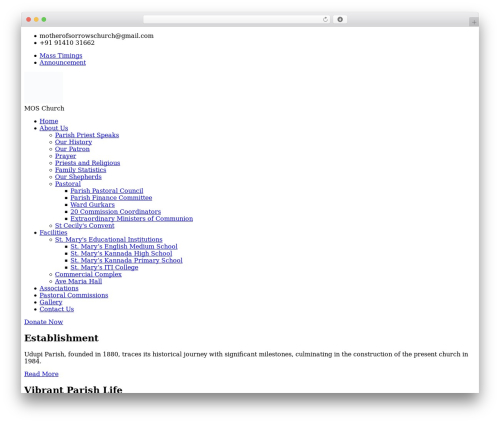Open Our History page

73,142
